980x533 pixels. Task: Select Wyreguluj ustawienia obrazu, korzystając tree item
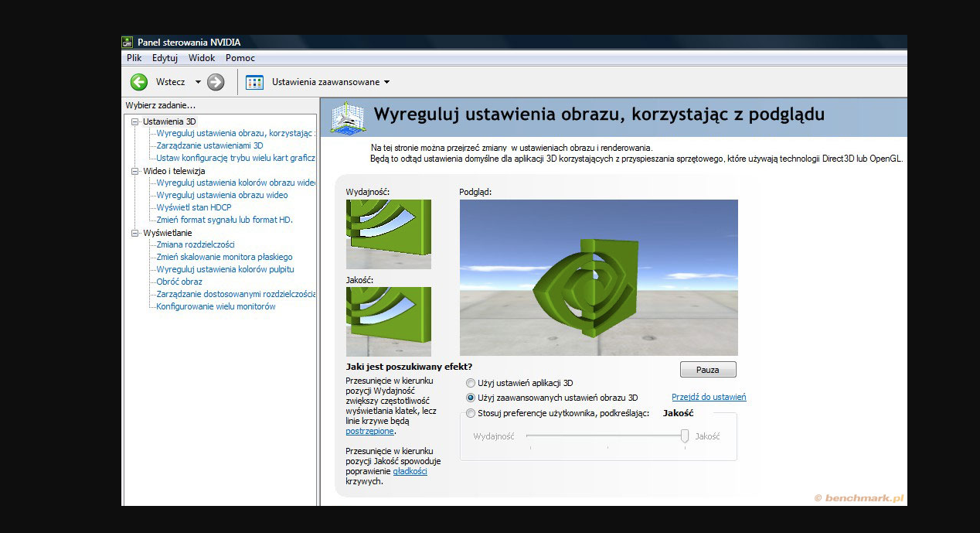click(x=236, y=133)
